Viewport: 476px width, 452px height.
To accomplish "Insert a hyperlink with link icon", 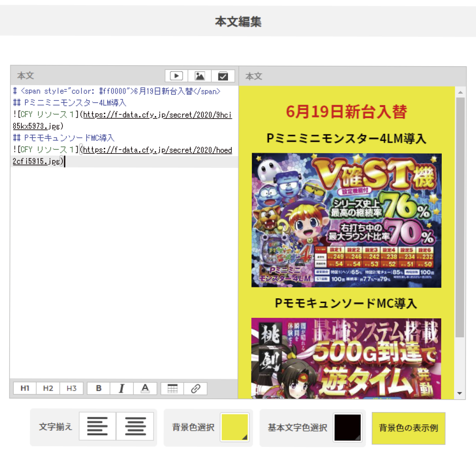I will coord(195,388).
